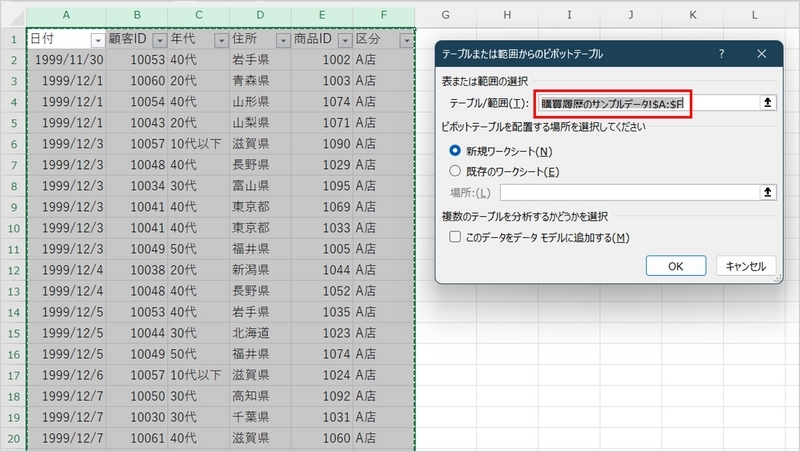Select 新規ワークシート radio option
Screen dimensions: 800x452
(457, 151)
